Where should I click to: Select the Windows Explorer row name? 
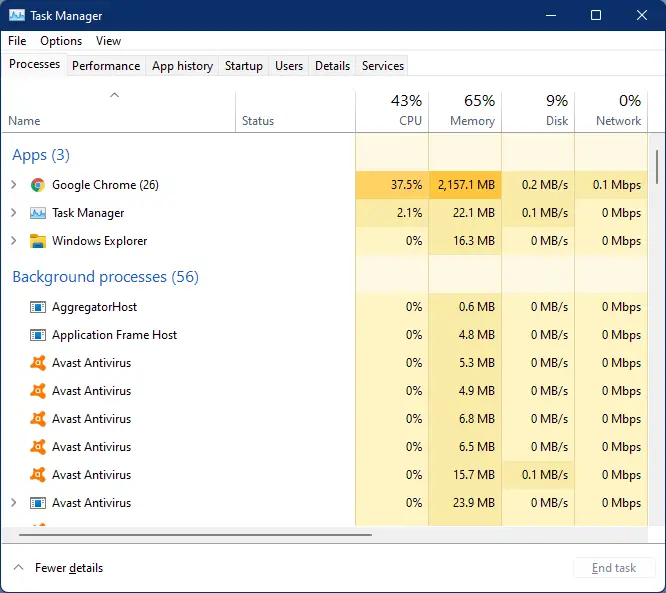coord(99,241)
